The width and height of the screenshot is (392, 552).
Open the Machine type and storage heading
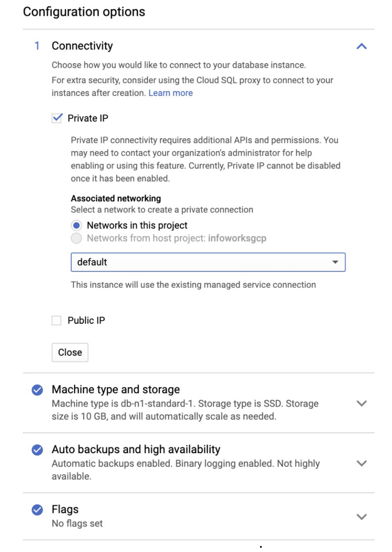click(116, 389)
